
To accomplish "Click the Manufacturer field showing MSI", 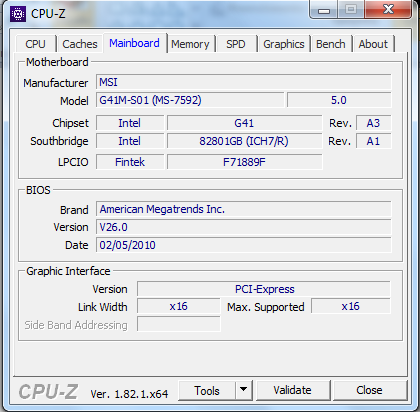I will point(244,82).
